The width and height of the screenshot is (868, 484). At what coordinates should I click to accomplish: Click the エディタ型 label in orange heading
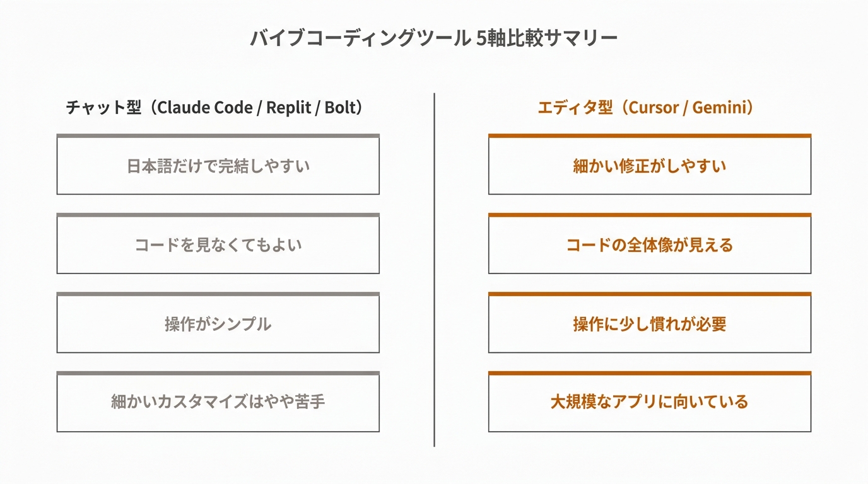(574, 108)
